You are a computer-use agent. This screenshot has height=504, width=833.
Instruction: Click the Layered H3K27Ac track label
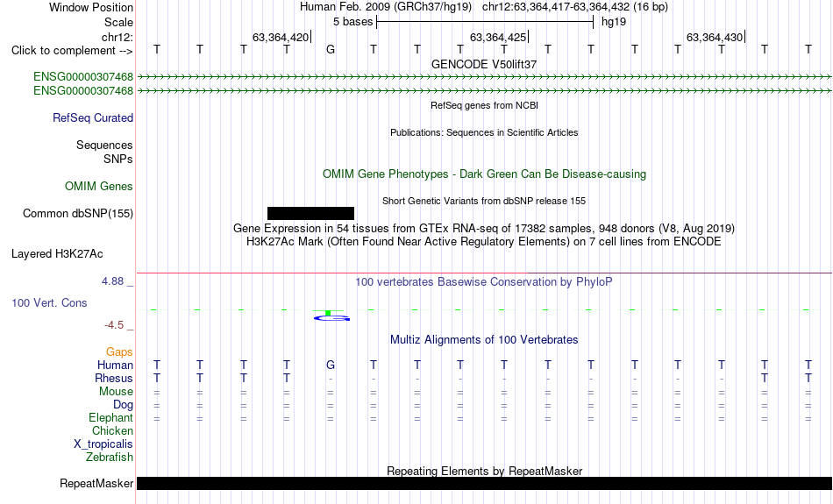tap(57, 254)
